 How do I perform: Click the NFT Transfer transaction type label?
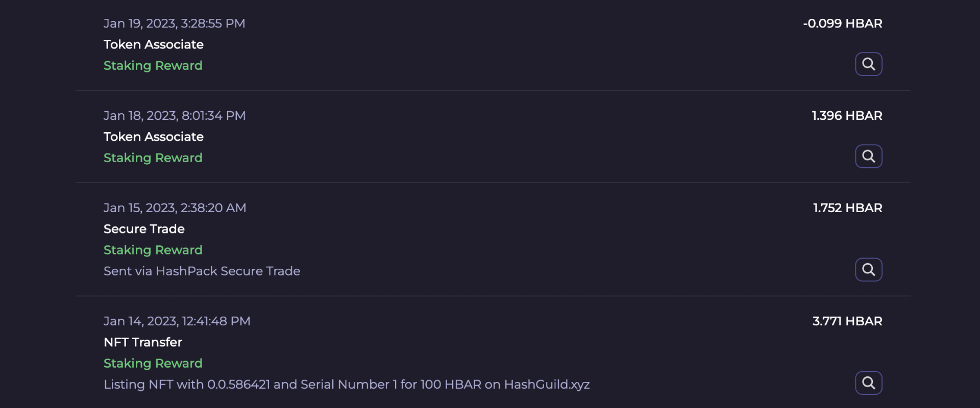pos(142,342)
